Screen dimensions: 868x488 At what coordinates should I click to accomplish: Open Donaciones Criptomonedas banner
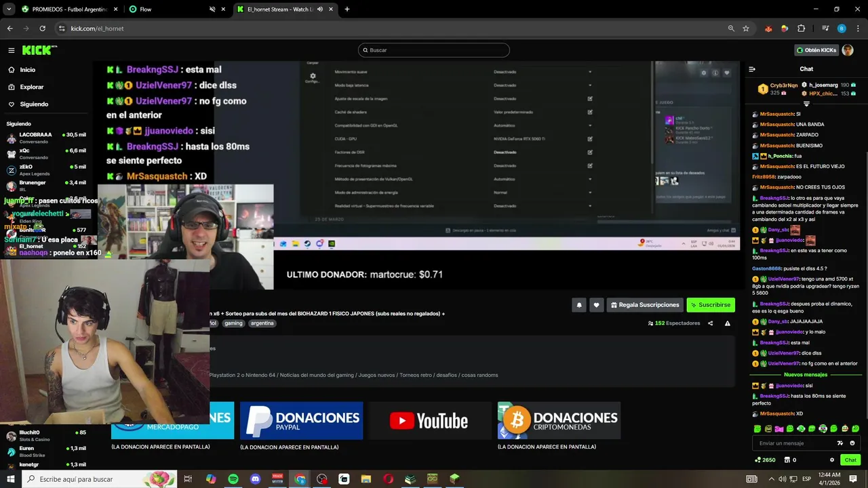pos(559,421)
